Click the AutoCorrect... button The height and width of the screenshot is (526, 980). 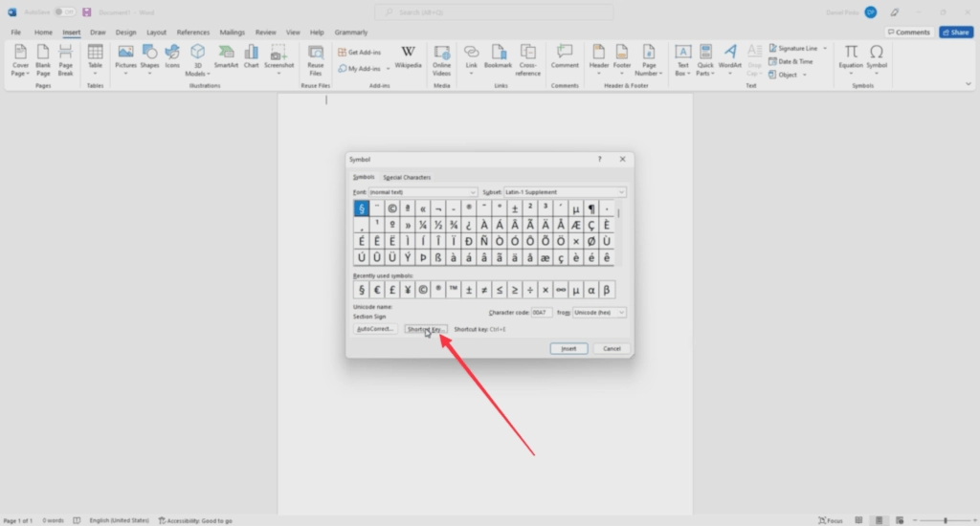[x=375, y=329]
